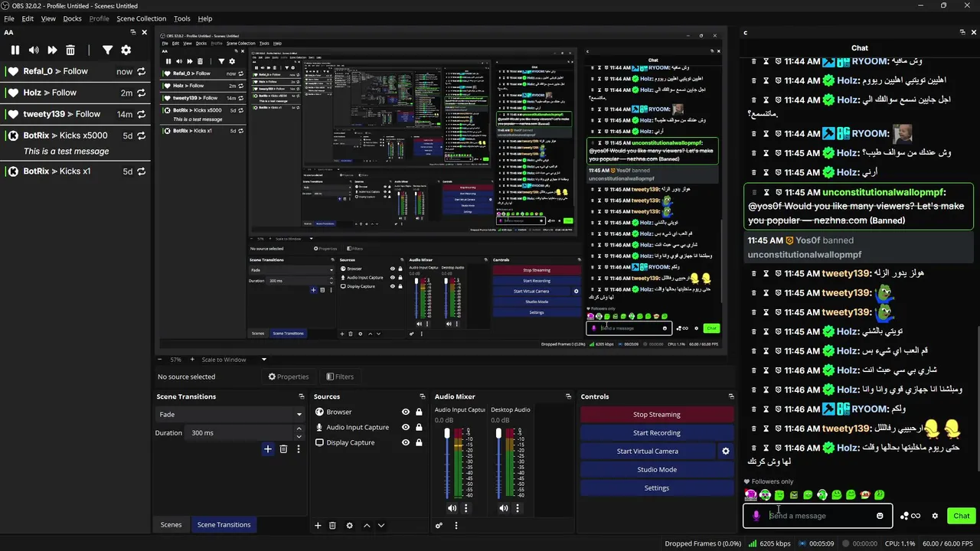Click Stop Streaming button

tap(657, 415)
